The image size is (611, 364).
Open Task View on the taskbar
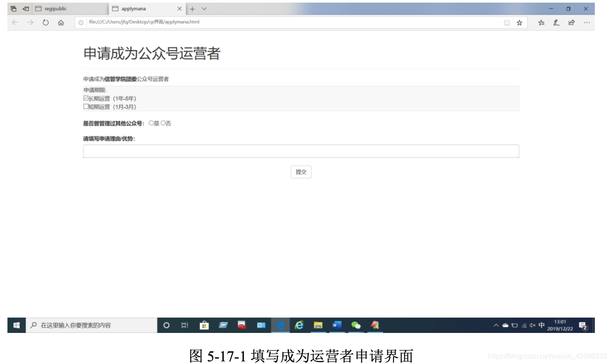point(185,325)
